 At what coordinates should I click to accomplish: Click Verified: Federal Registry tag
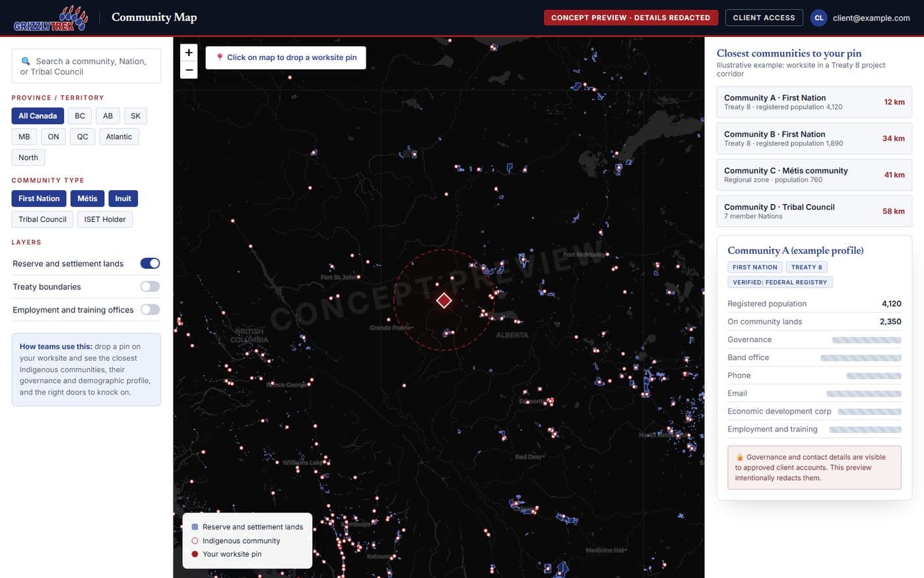pyautogui.click(x=779, y=282)
